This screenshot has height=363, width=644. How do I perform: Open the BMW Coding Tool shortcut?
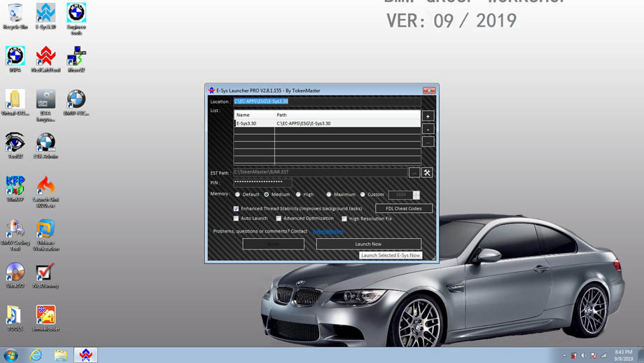click(x=15, y=235)
